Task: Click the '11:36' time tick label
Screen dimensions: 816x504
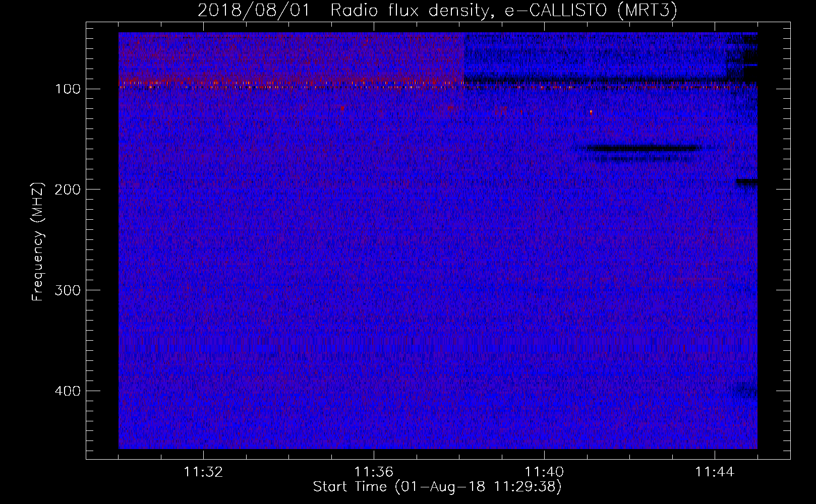Action: pyautogui.click(x=374, y=472)
